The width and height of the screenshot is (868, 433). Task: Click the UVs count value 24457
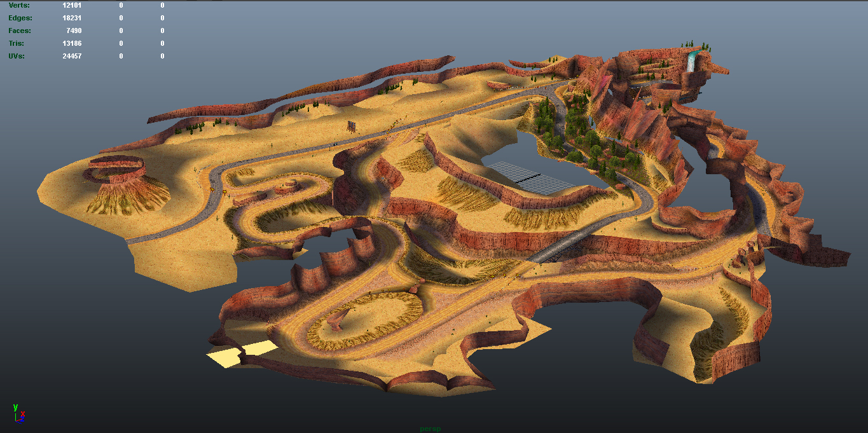(x=72, y=56)
